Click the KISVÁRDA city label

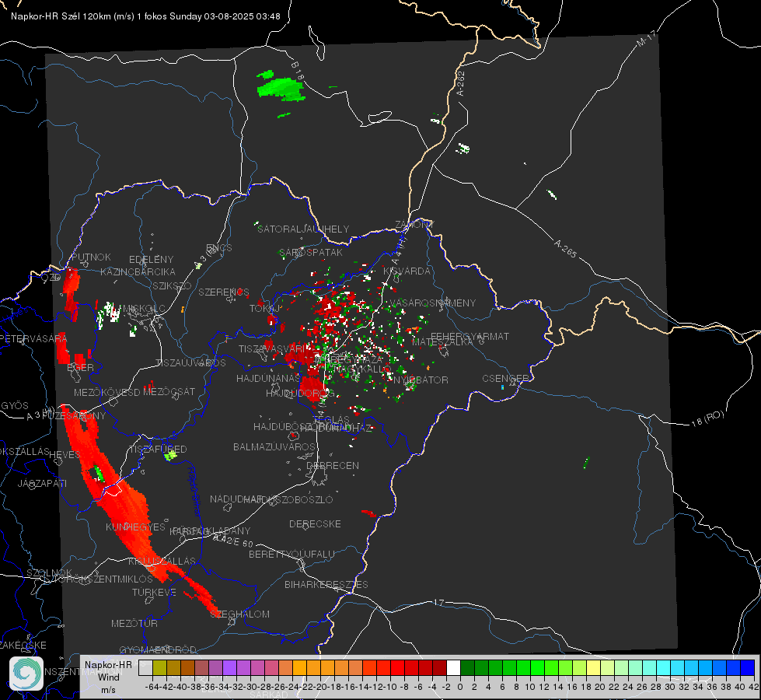point(407,271)
